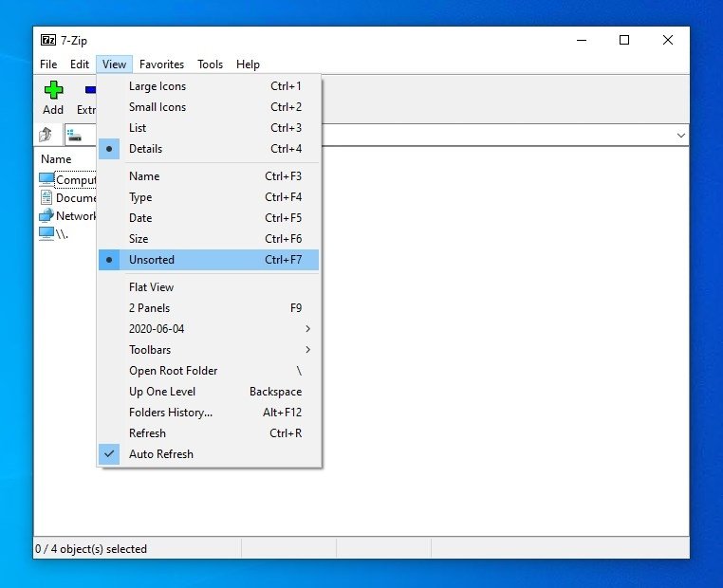Open Folders History dialog
Viewport: 723px width, 588px height.
click(209, 413)
